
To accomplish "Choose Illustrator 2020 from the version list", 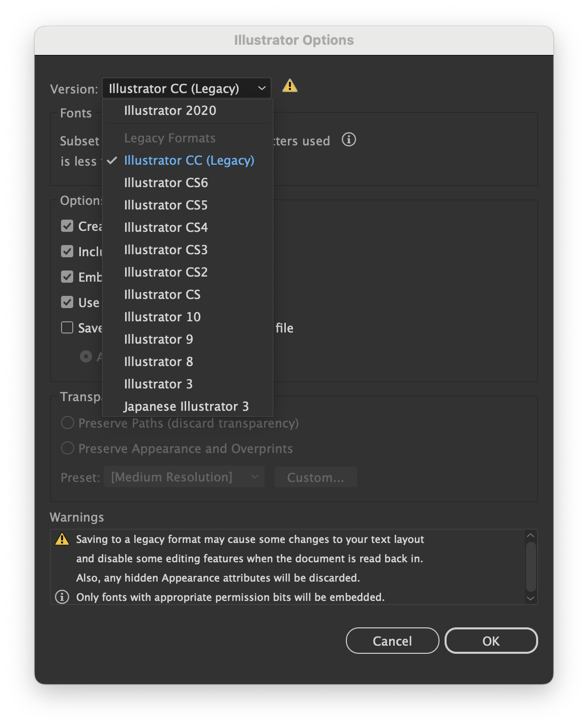I will point(188,110).
